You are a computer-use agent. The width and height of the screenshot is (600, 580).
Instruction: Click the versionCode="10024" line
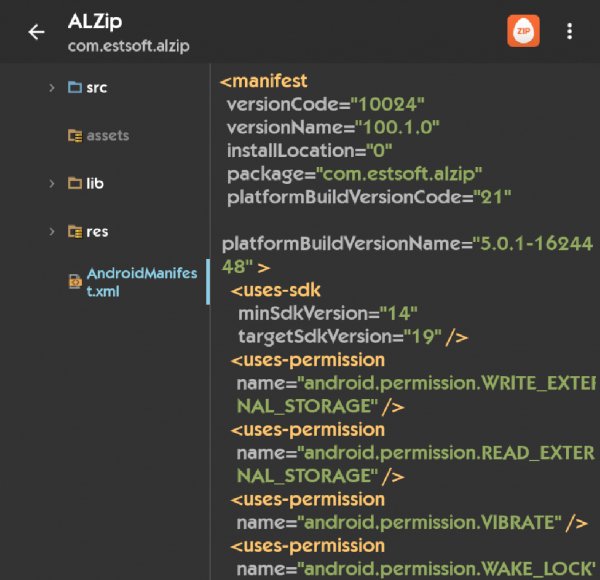tap(326, 104)
